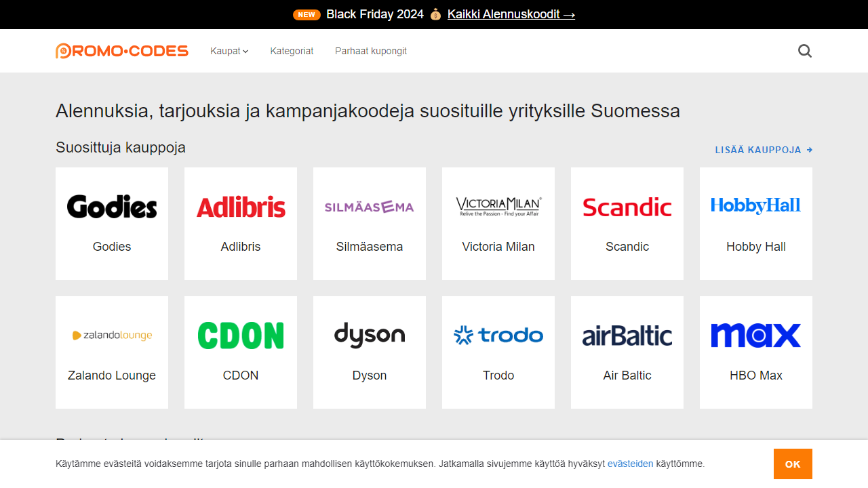Click the HBO Max logo
This screenshot has width=868, height=488.
point(755,335)
